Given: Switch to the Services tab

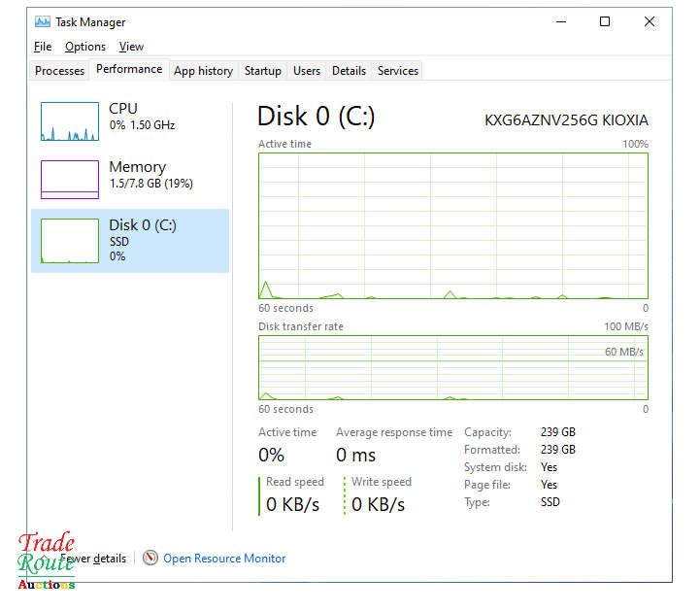Looking at the screenshot, I should [398, 71].
